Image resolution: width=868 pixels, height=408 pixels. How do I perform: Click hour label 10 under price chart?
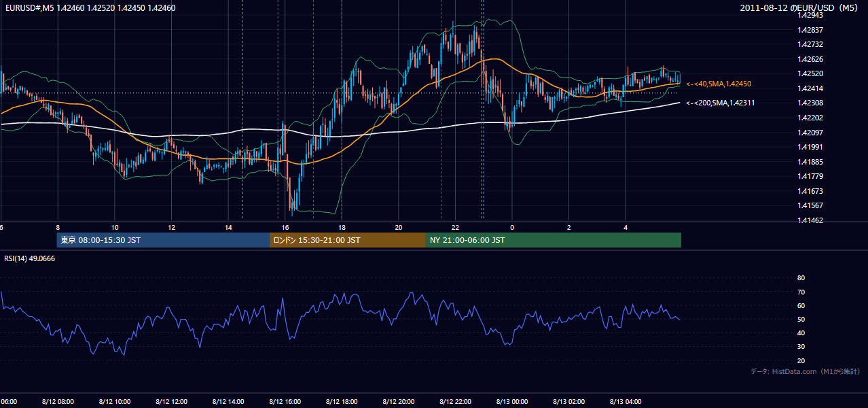point(115,228)
